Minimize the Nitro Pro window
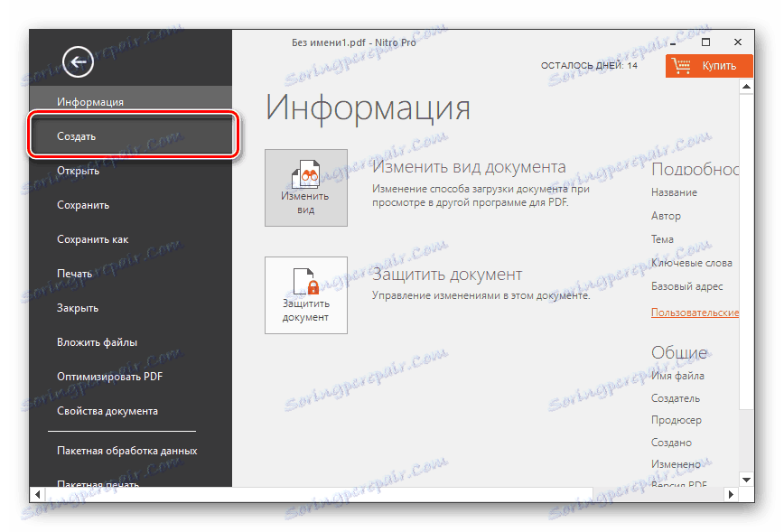The height and width of the screenshot is (532, 784). (674, 43)
